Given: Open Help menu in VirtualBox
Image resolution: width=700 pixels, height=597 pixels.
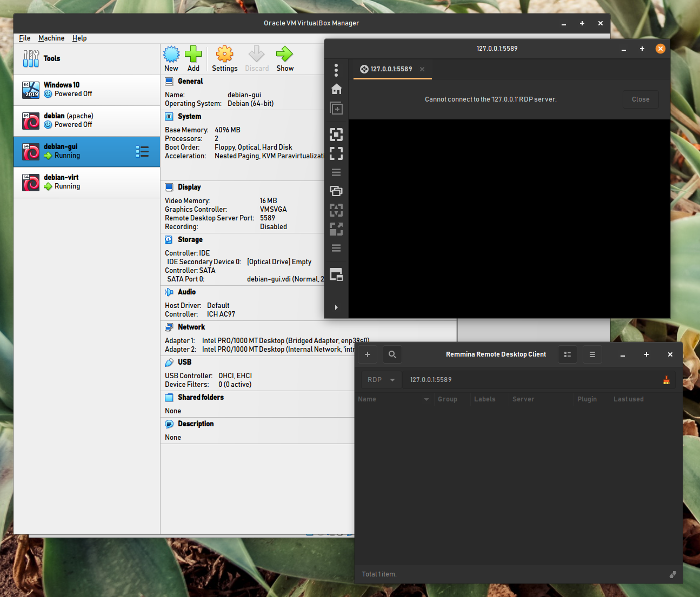Looking at the screenshot, I should pyautogui.click(x=79, y=38).
